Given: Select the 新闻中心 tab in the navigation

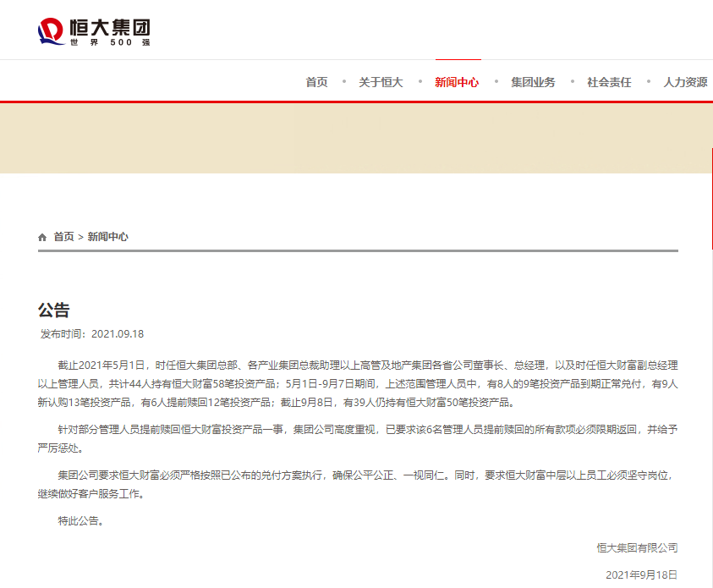Looking at the screenshot, I should point(457,82).
